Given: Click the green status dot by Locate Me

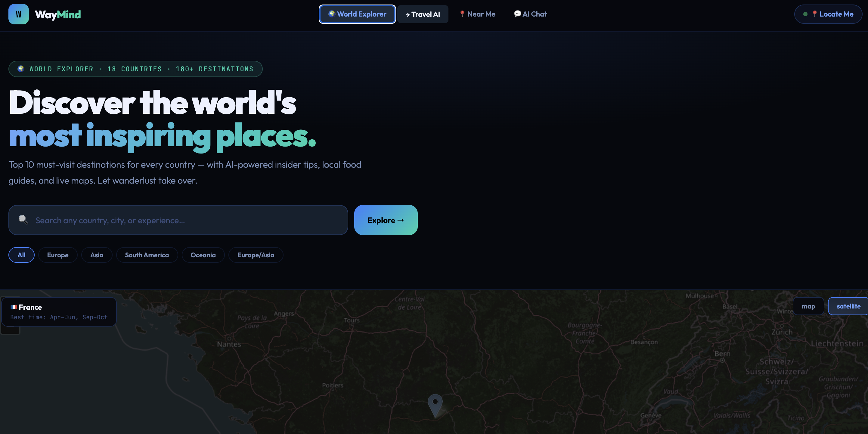Looking at the screenshot, I should [805, 14].
